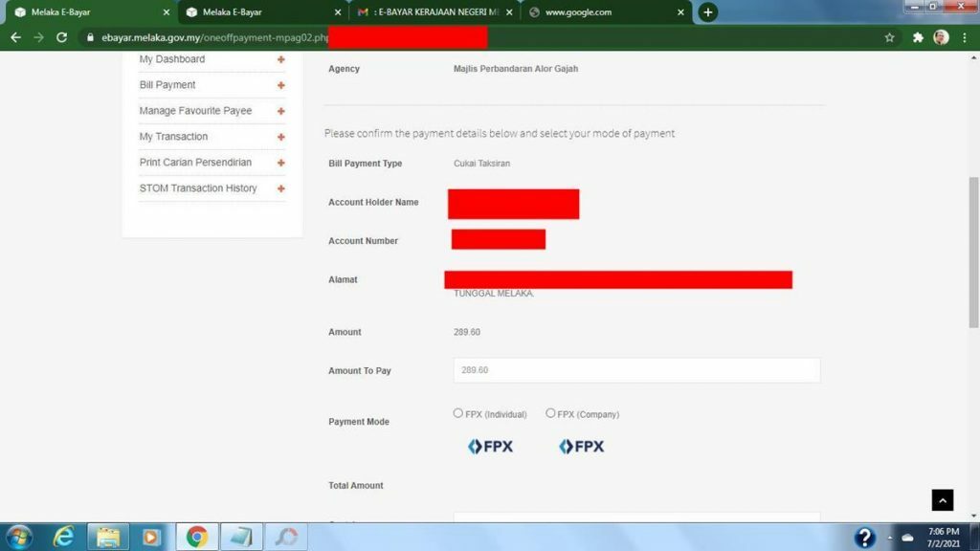
Task: Expand Manage Favourite Payee plus sign
Action: point(280,111)
